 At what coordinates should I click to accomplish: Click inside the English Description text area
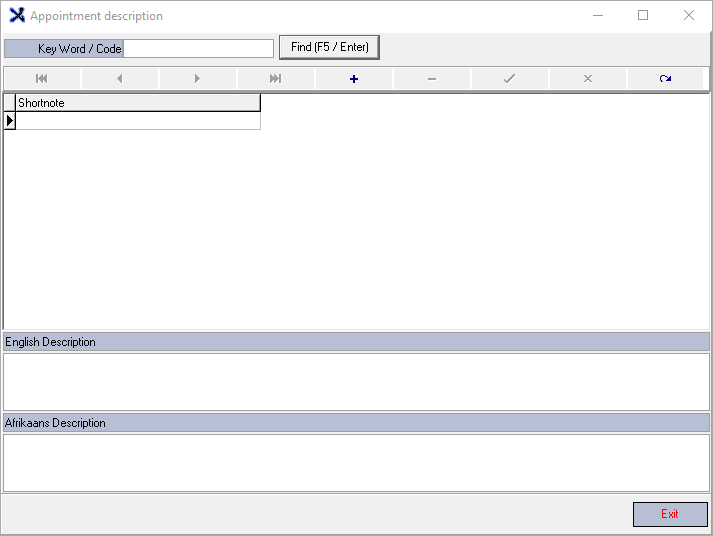click(356, 382)
